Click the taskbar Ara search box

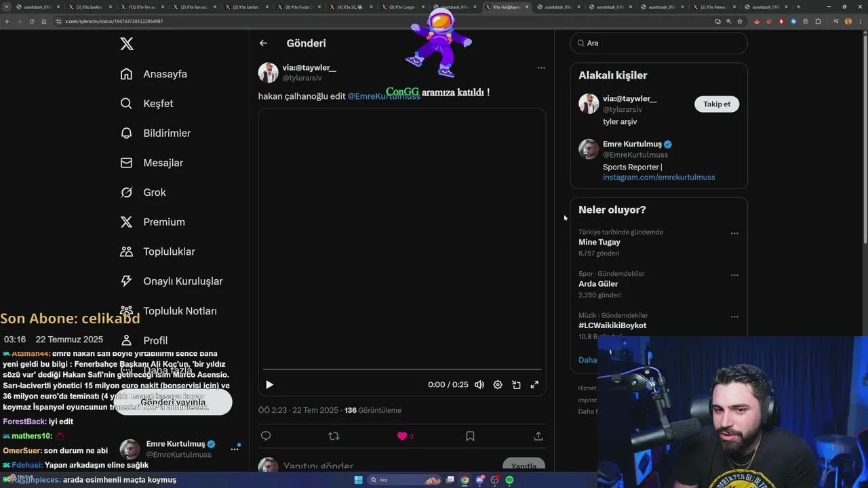pos(405,480)
